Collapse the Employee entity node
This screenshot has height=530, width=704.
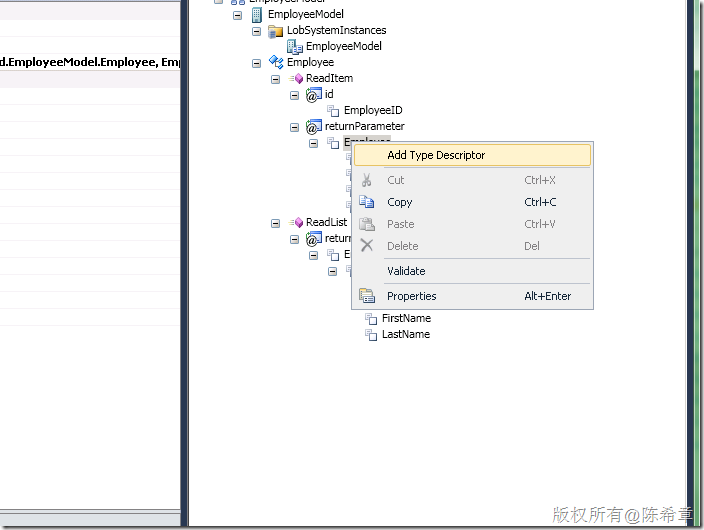coord(256,63)
